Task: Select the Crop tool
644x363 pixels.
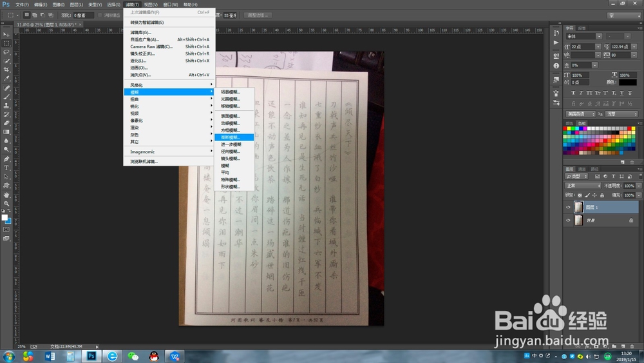Action: click(x=6, y=70)
